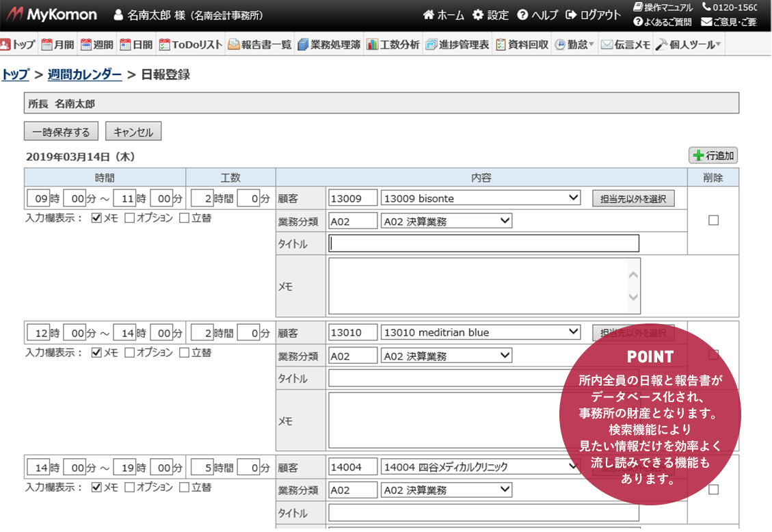Open よくあるご質問 icon

[638, 22]
